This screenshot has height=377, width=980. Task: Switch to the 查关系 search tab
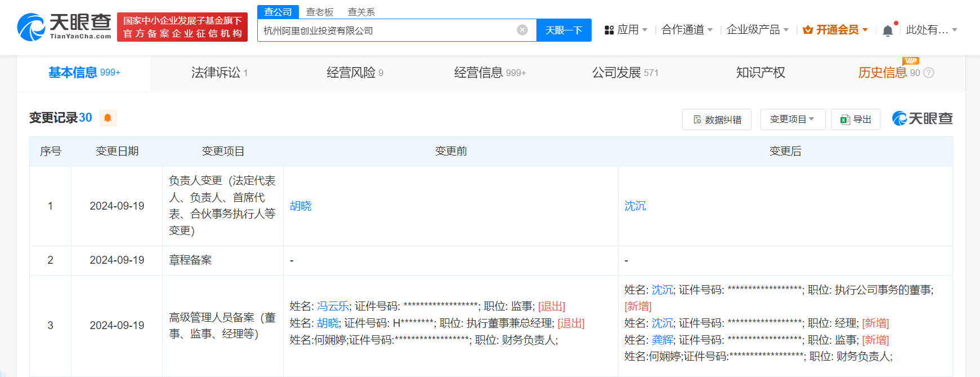pyautogui.click(x=361, y=12)
